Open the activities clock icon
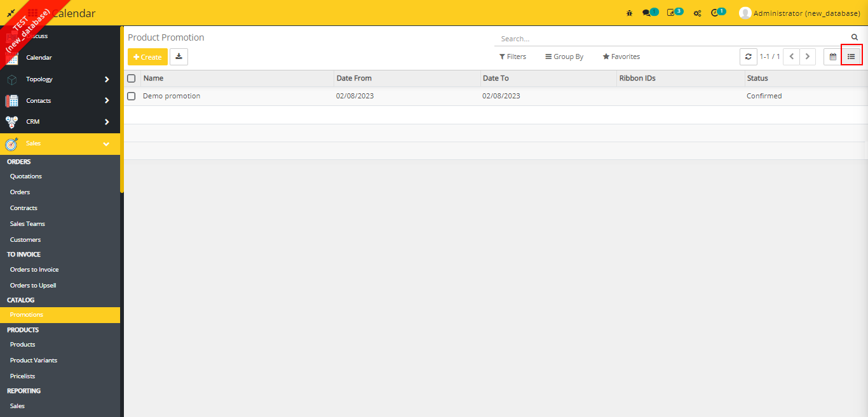This screenshot has height=417, width=868. [715, 13]
